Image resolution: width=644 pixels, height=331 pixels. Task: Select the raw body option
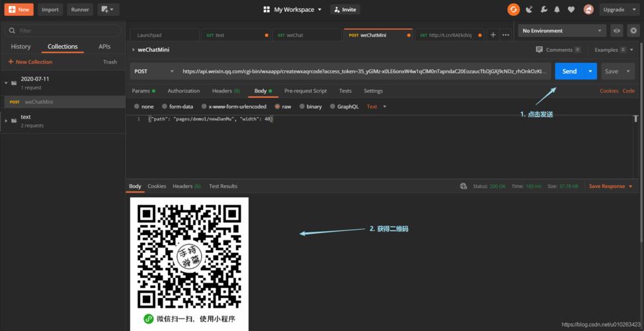click(283, 107)
